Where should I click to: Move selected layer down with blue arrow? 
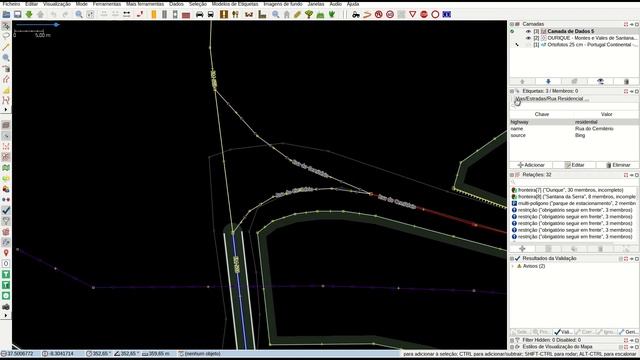(x=548, y=82)
